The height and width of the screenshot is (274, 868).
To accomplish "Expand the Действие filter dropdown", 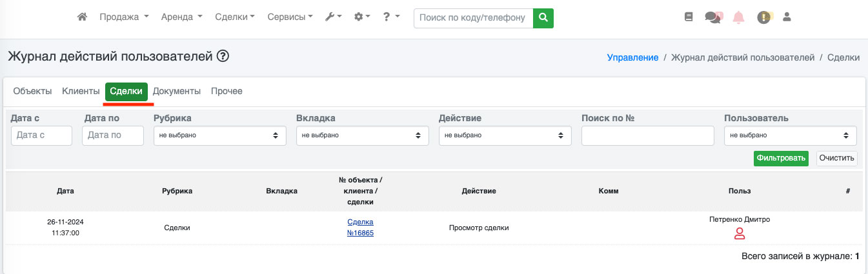I will tap(505, 135).
